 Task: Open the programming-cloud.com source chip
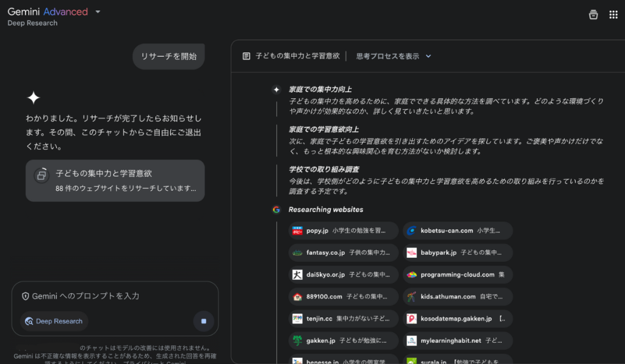click(x=457, y=275)
